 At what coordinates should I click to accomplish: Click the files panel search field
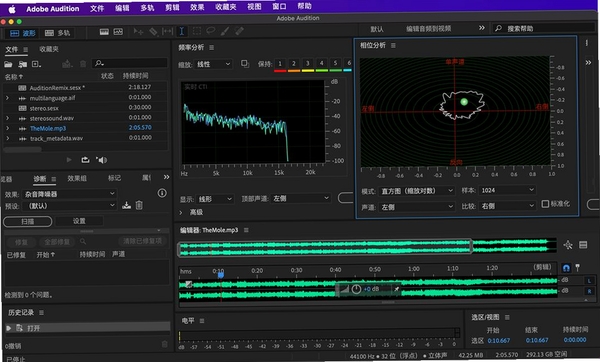click(129, 63)
